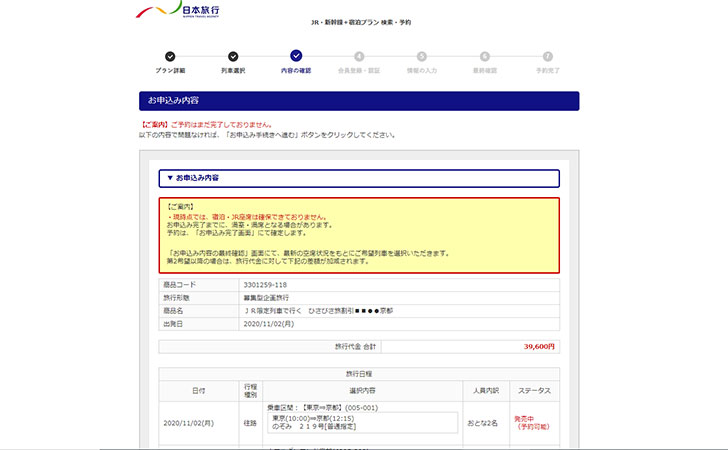Click the 商品コード label cell
728x450 pixels.
(x=199, y=285)
